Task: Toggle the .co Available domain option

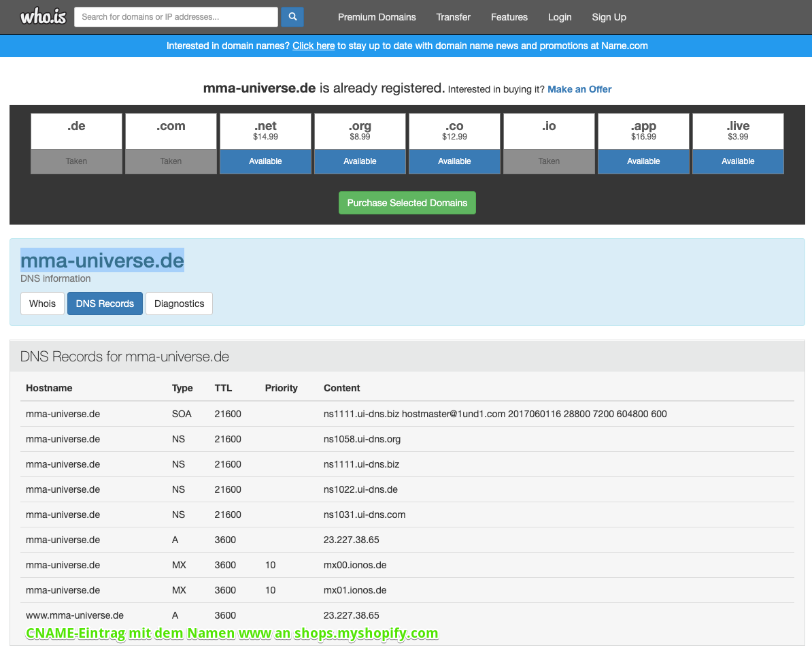Action: tap(454, 161)
